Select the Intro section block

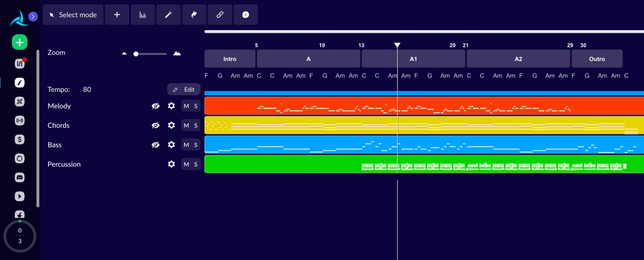tap(230, 59)
